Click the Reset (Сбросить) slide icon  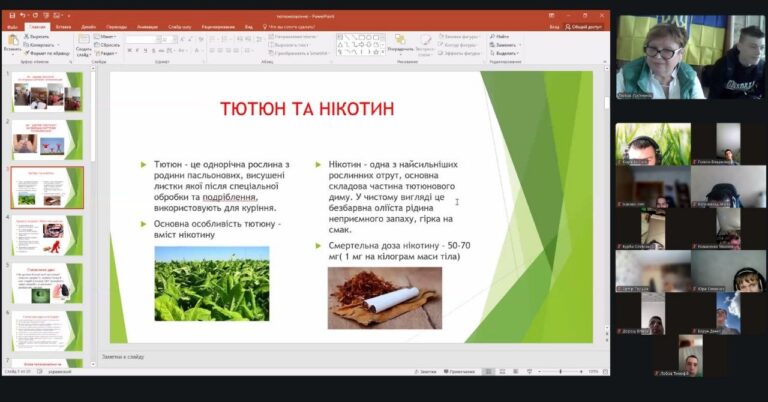coord(97,45)
